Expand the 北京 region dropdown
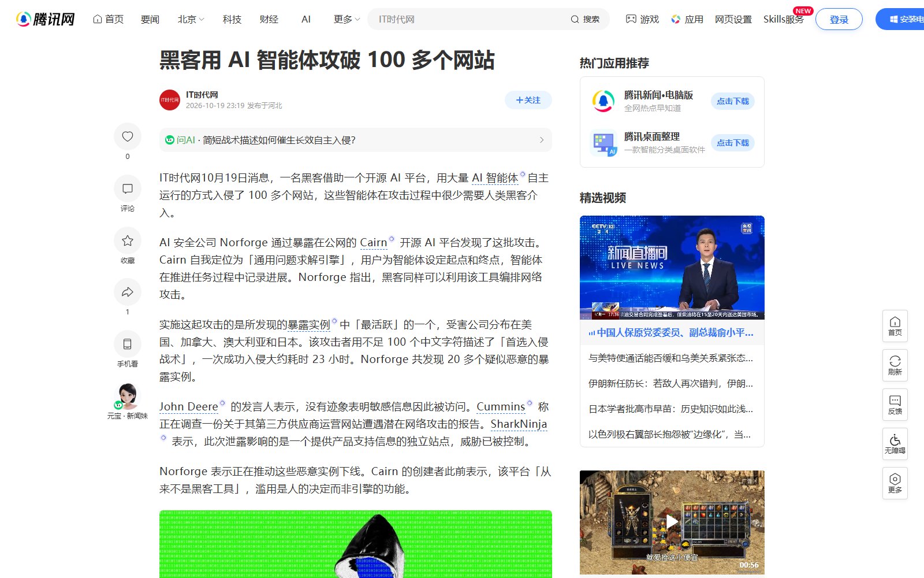This screenshot has height=578, width=924. point(191,19)
